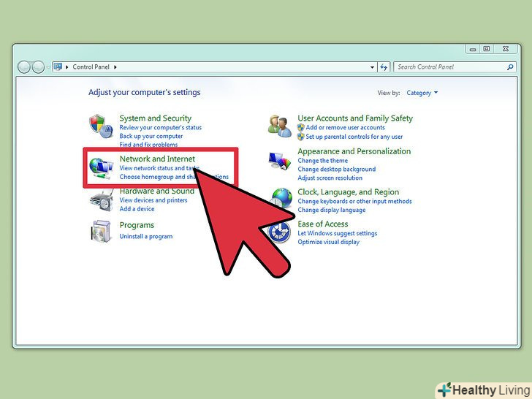Open Network and Internet category
The width and height of the screenshot is (532, 399).
click(x=157, y=159)
